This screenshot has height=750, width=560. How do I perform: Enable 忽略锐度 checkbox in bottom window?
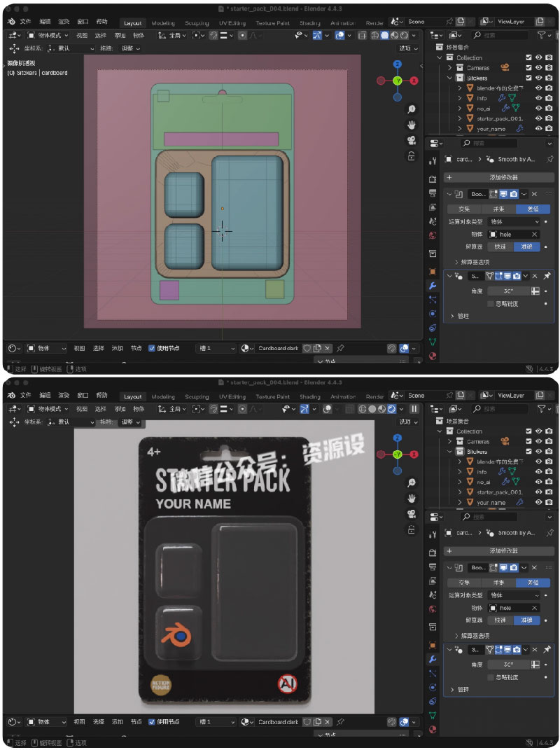point(491,677)
